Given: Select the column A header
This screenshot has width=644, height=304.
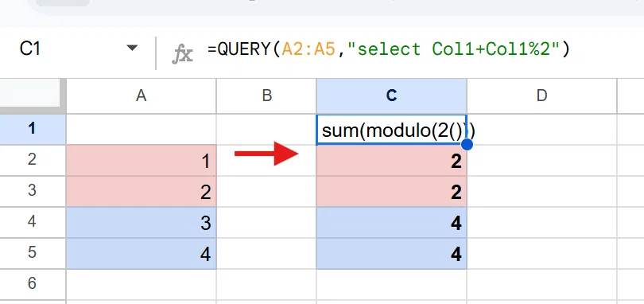Looking at the screenshot, I should coord(141,95).
